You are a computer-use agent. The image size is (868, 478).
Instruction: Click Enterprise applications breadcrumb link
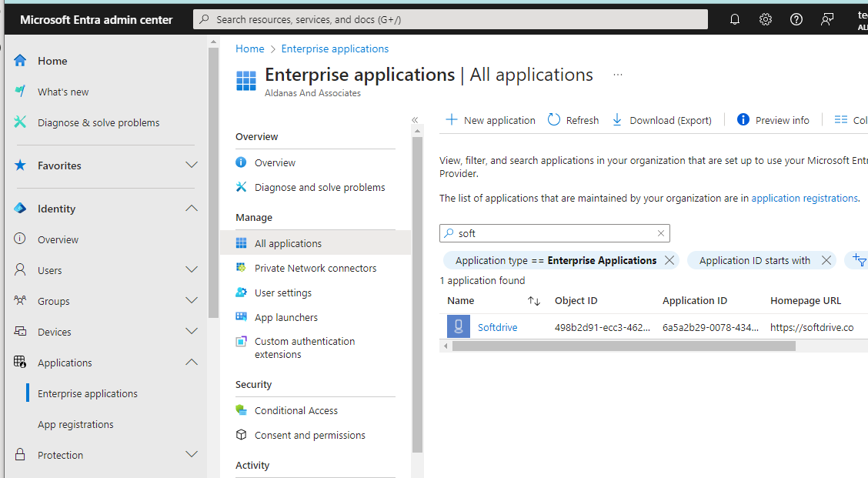point(335,48)
